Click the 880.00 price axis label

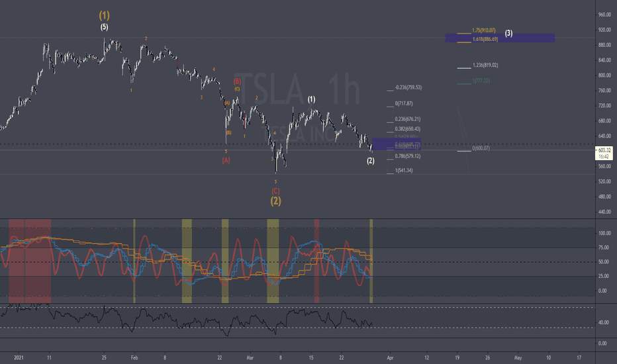pos(604,45)
